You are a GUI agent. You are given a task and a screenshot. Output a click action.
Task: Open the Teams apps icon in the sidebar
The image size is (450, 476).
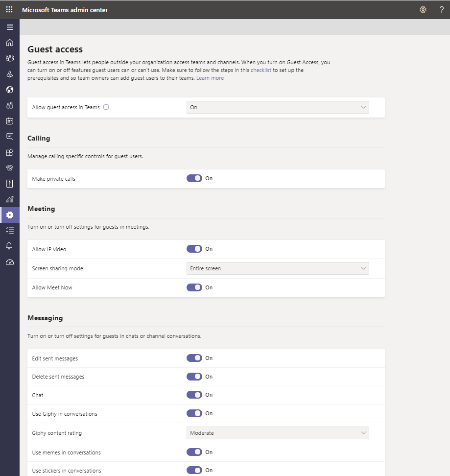pos(10,152)
